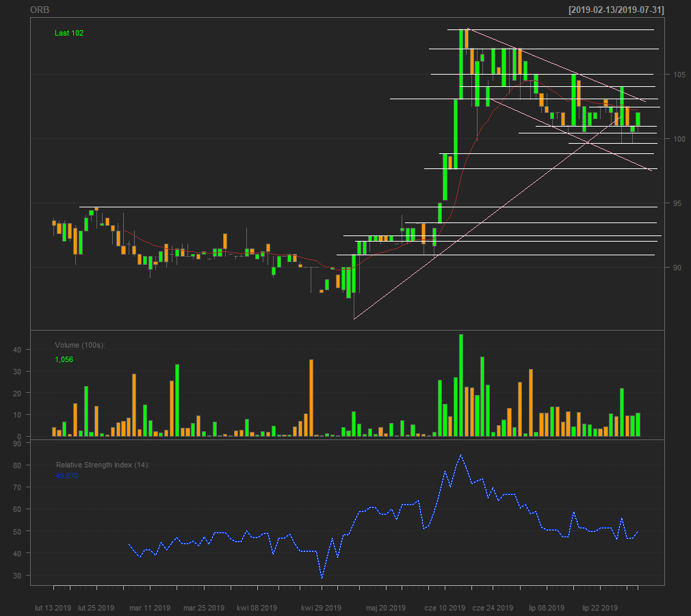Click the 40 label on the RSI axis
Viewport: 691px width, 616px height.
[17, 554]
